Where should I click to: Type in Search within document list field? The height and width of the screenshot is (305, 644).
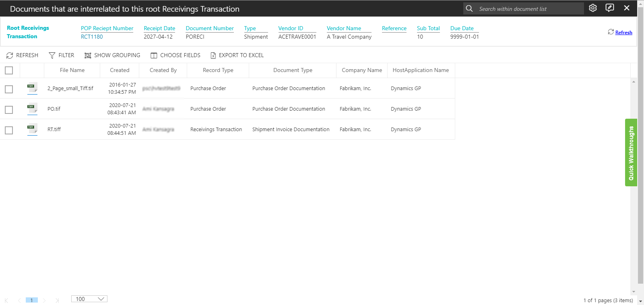[x=528, y=9]
